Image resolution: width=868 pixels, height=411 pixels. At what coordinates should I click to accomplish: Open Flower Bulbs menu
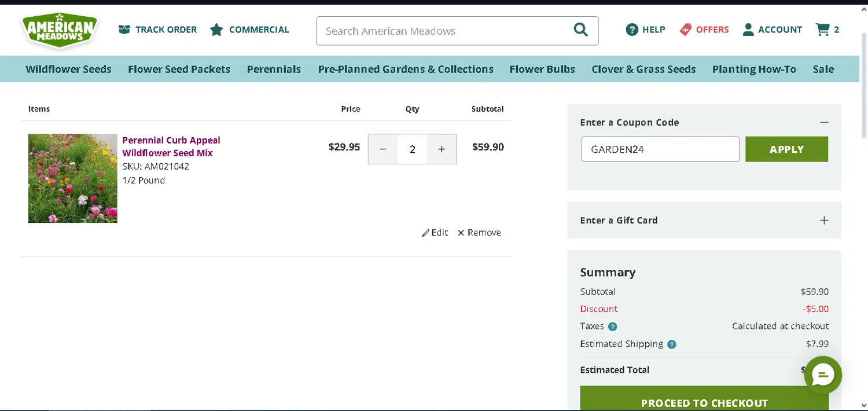[x=542, y=69]
